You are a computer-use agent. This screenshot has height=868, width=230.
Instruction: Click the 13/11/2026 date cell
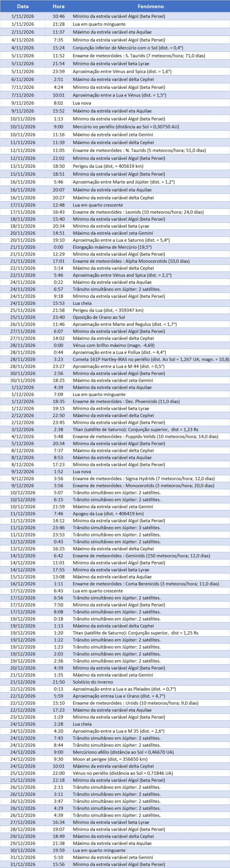23,166
